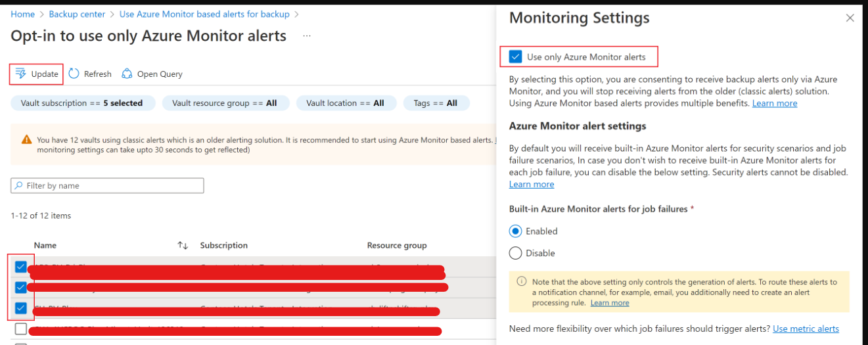Screen dimensions: 868x345
Task: Open the ellipsis menu beside page title
Action: coord(307,36)
